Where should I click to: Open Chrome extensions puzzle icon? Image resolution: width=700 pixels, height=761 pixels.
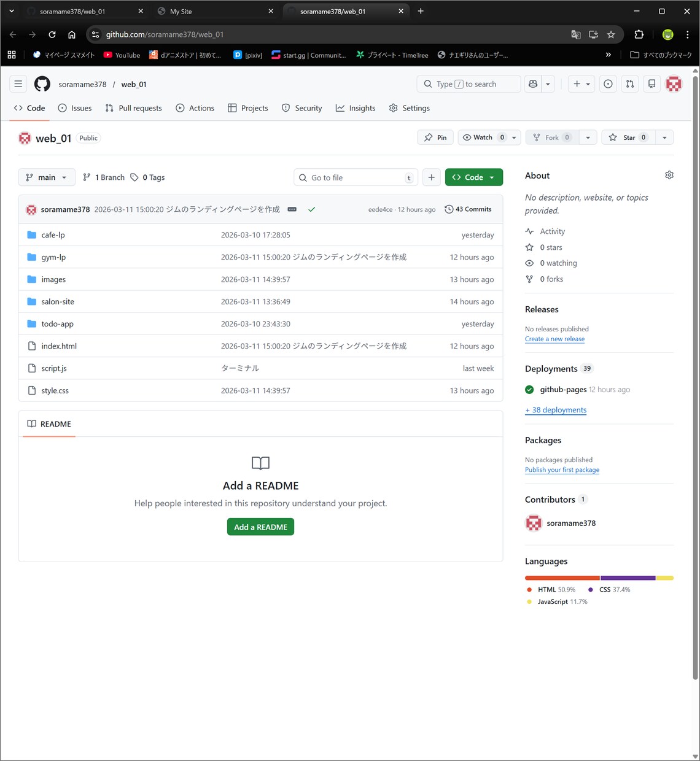click(x=639, y=34)
